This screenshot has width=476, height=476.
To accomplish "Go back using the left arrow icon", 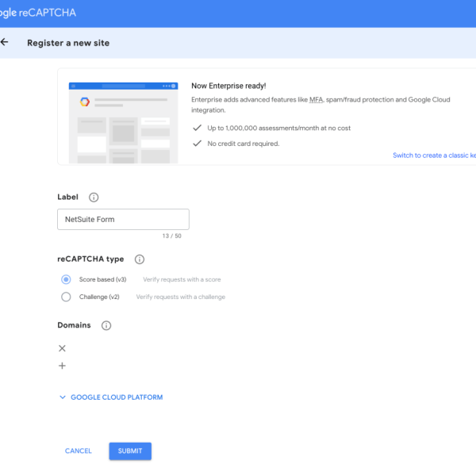I will click(4, 42).
